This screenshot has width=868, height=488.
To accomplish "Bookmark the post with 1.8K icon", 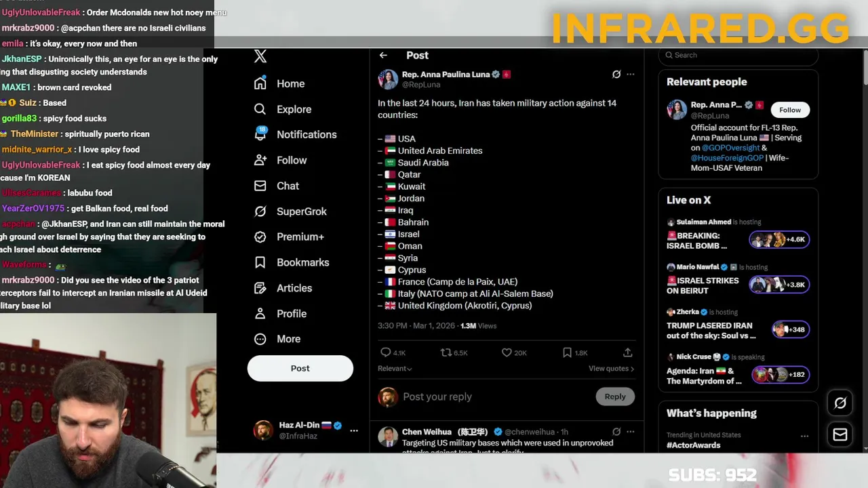I will click(x=567, y=352).
